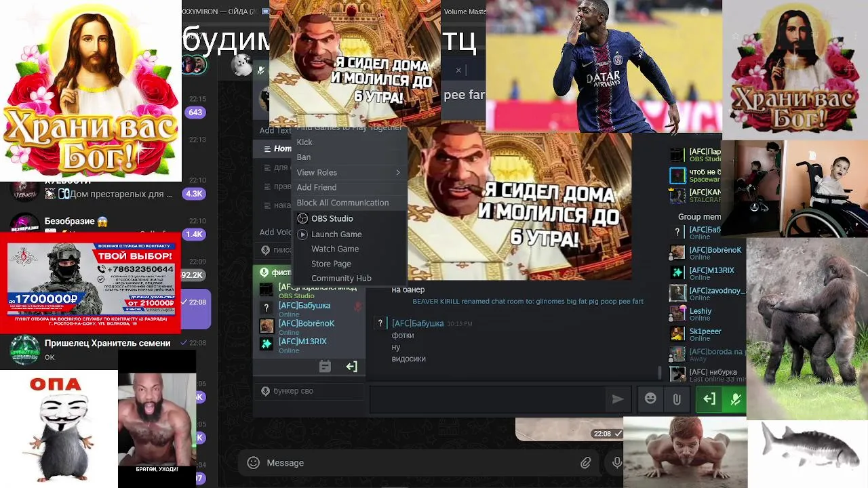Select Block All Communication

[342, 203]
